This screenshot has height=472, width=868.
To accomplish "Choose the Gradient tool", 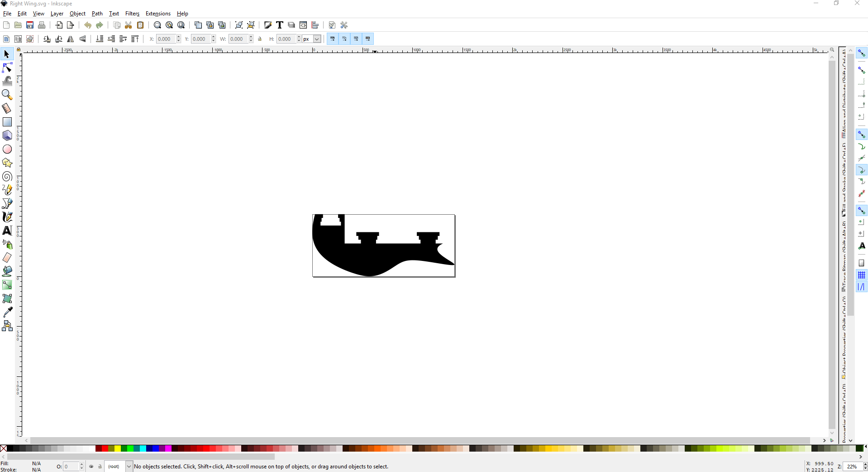I will point(7,285).
